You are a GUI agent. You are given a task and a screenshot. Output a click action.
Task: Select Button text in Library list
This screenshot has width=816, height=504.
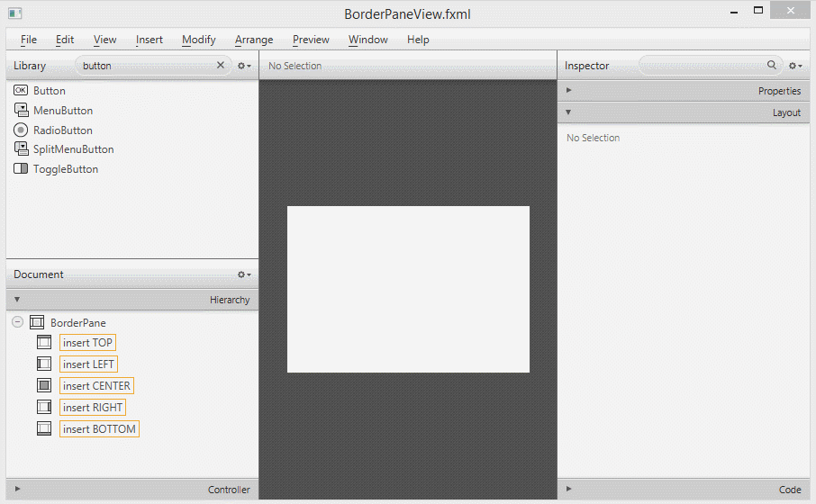[x=50, y=91]
